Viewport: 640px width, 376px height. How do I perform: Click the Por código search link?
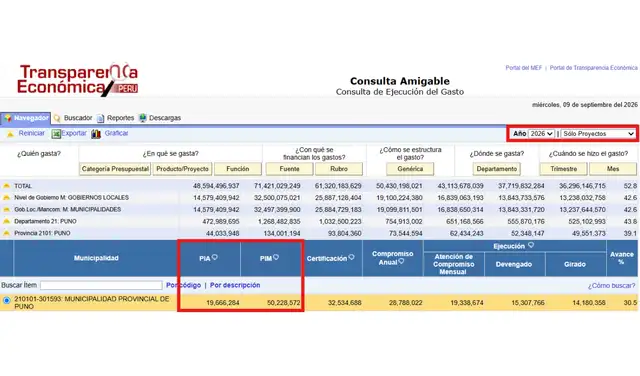pyautogui.click(x=183, y=285)
